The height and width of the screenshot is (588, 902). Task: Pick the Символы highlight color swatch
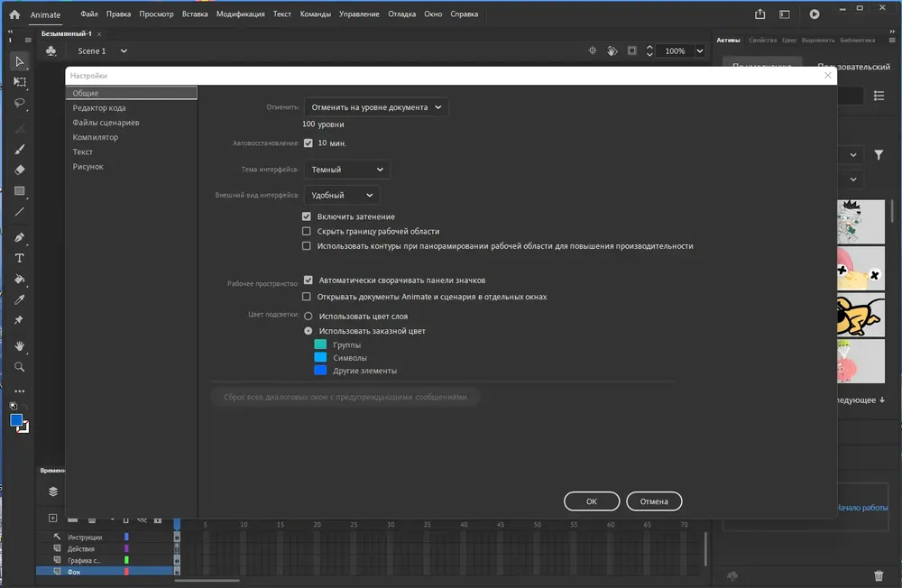320,357
